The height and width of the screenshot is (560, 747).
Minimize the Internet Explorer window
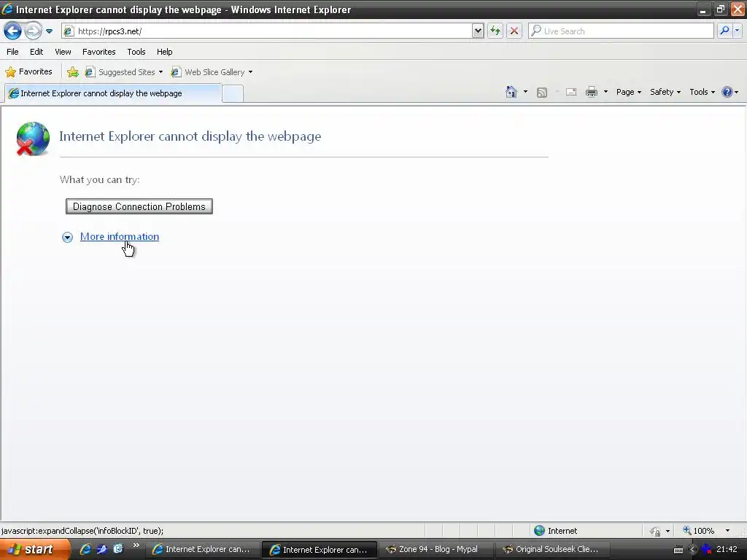click(x=703, y=9)
